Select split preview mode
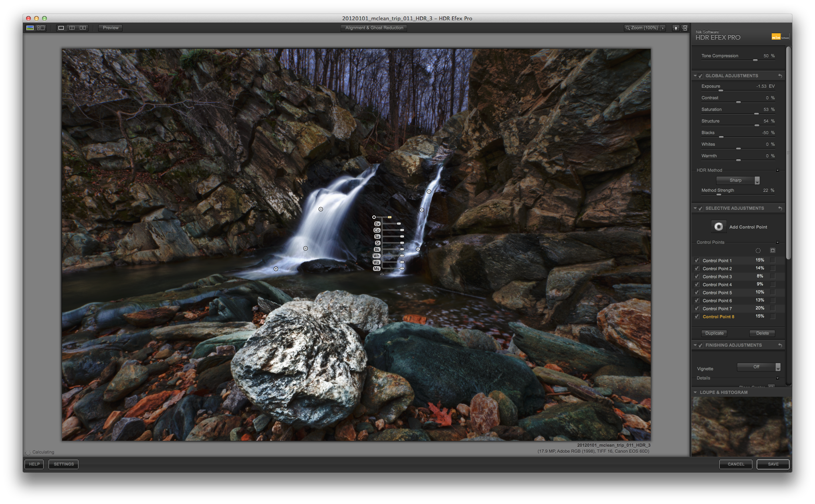This screenshot has width=815, height=504. [72, 28]
